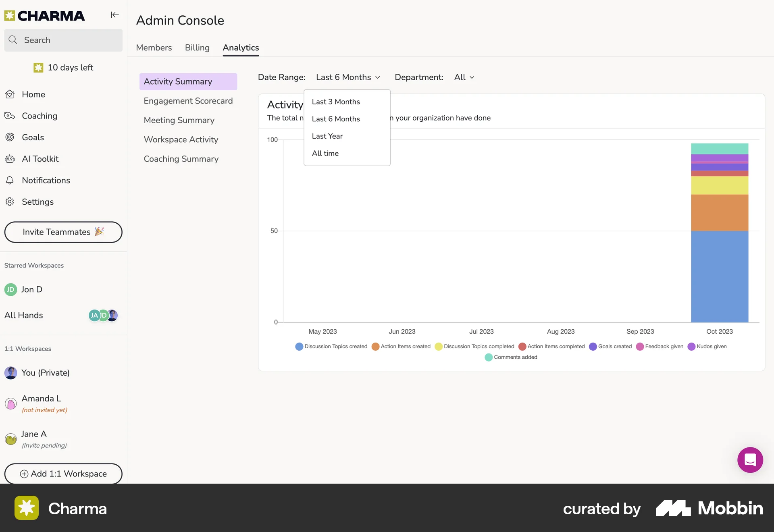774x532 pixels.
Task: Switch to the Billing tab
Action: (197, 48)
